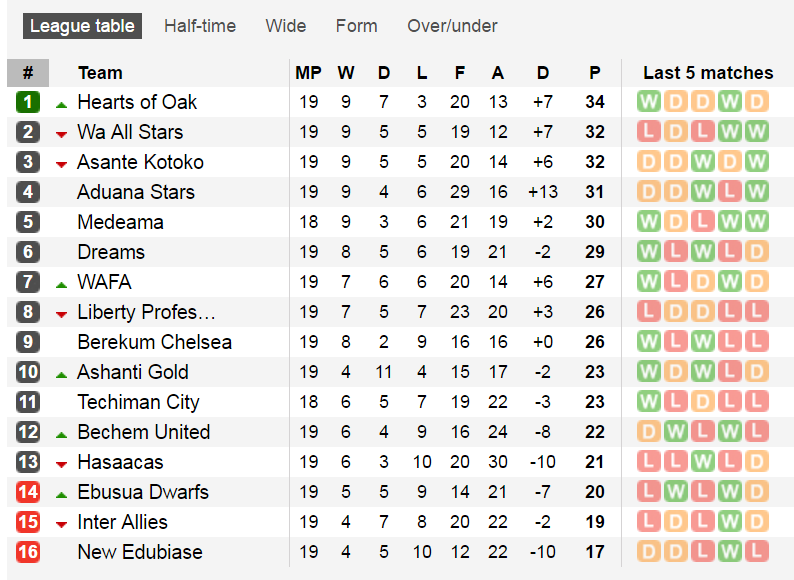The width and height of the screenshot is (794, 580).
Task: Click the red position 16 badge
Action: click(28, 552)
